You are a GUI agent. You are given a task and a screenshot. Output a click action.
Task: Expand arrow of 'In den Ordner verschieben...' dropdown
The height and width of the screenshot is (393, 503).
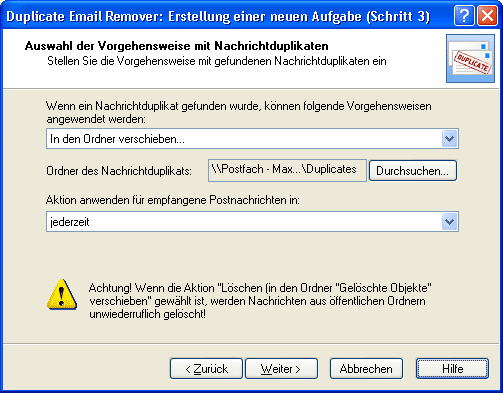click(450, 139)
